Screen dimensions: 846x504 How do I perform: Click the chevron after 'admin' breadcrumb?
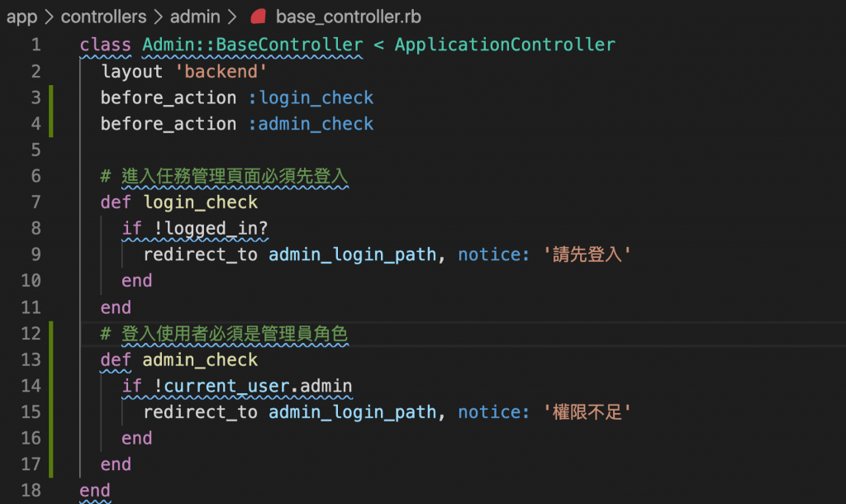click(232, 17)
